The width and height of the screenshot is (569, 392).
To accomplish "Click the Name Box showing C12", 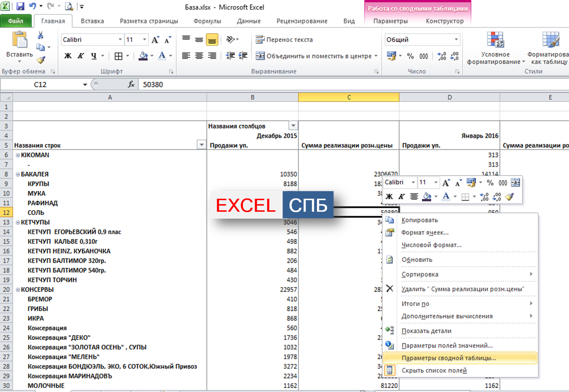I will 40,84.
